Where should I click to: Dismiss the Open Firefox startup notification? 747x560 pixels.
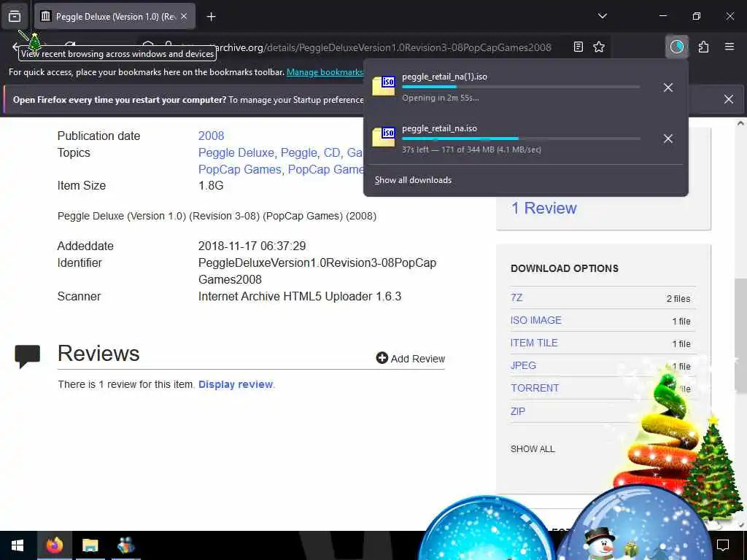(x=729, y=99)
